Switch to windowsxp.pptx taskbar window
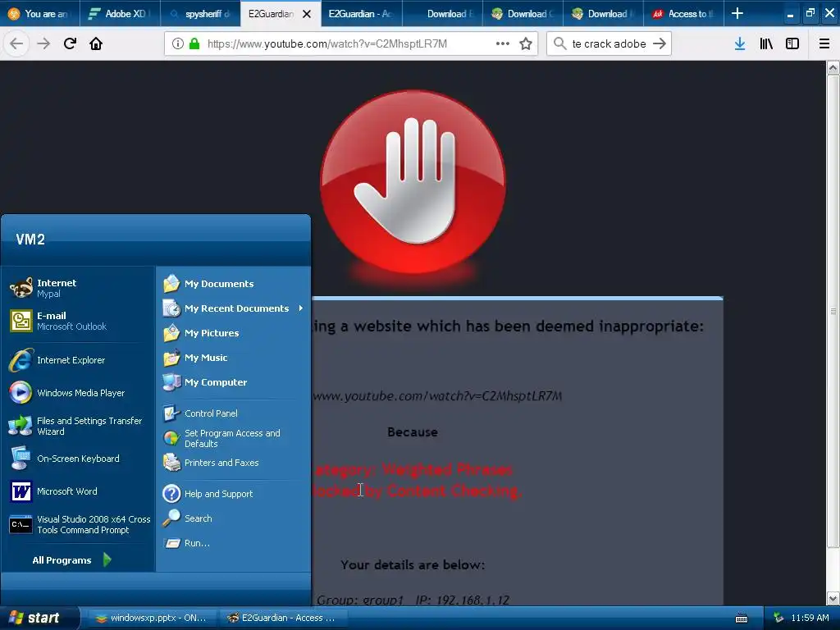 point(152,619)
